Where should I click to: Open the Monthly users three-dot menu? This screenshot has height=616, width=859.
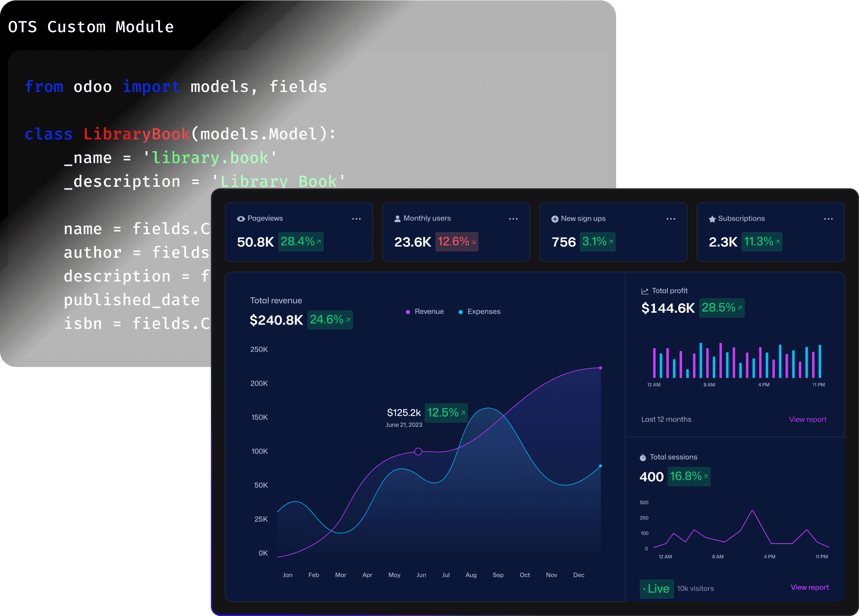point(513,219)
